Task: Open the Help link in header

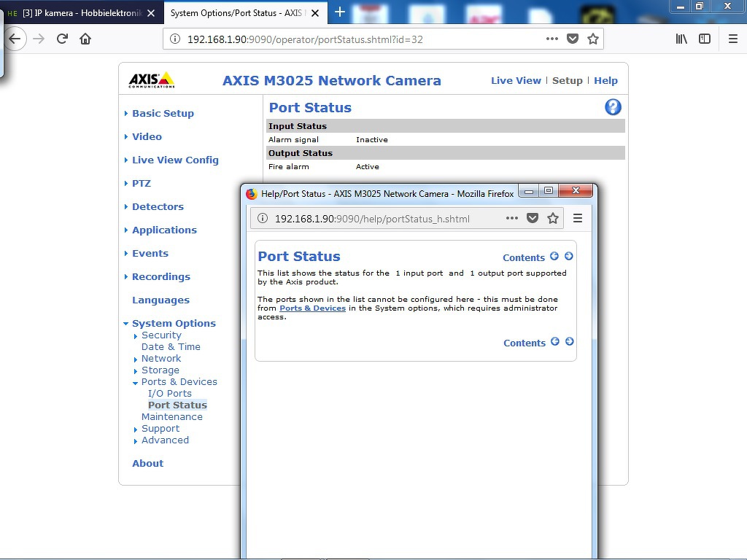Action: click(x=605, y=80)
